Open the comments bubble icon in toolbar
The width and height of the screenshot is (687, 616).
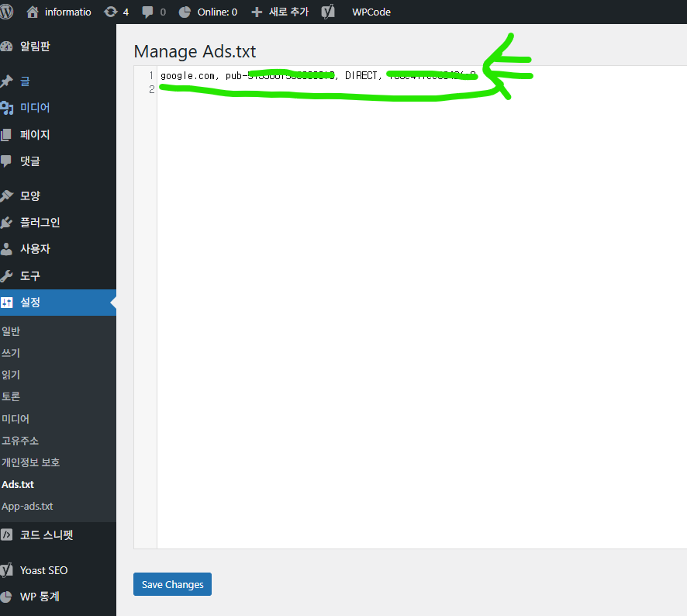tap(148, 12)
